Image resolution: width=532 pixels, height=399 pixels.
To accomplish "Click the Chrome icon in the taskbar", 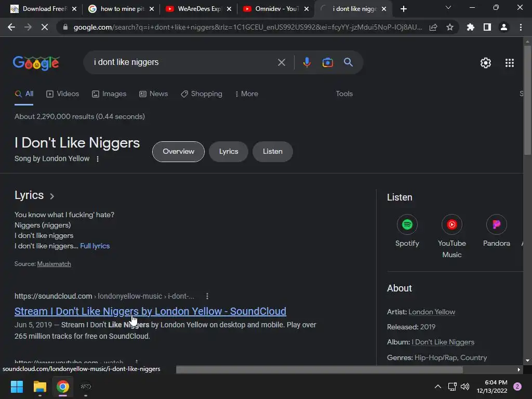I will click(x=63, y=387).
